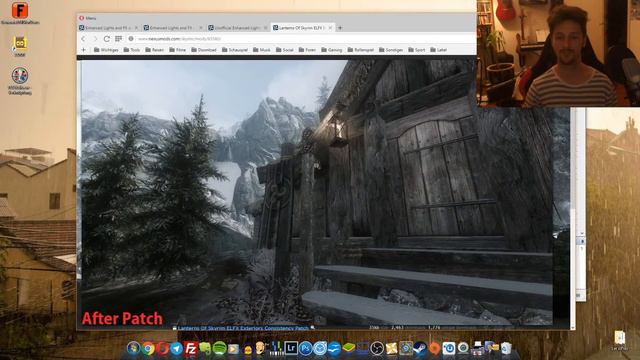This screenshot has height=360, width=640.
Task: Open Origin from the dock
Action: tap(434, 348)
